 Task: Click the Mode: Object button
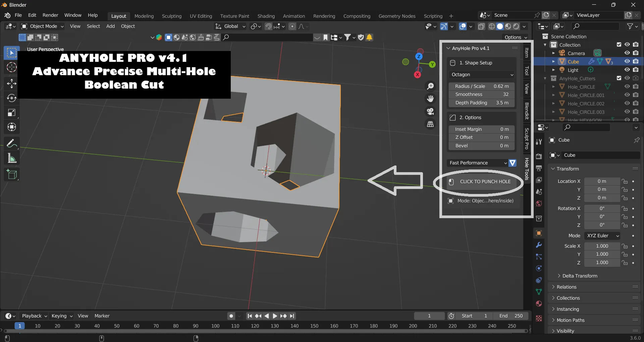[x=482, y=201]
